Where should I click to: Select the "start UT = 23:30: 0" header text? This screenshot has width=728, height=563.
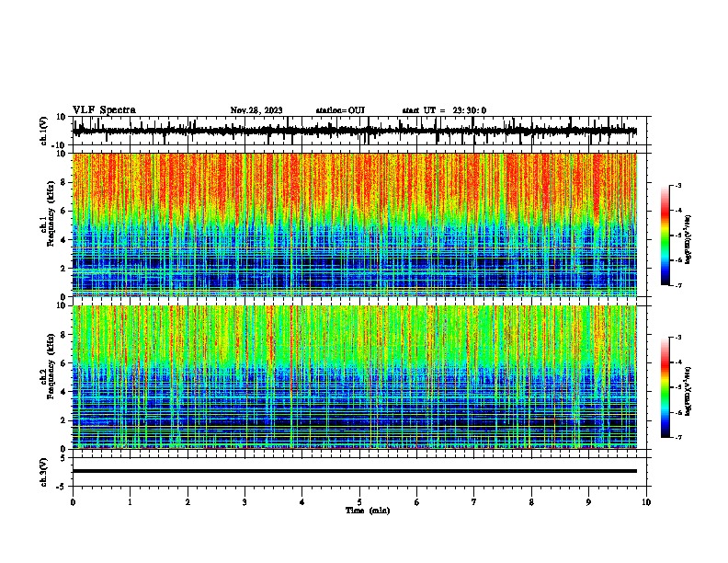coord(444,110)
